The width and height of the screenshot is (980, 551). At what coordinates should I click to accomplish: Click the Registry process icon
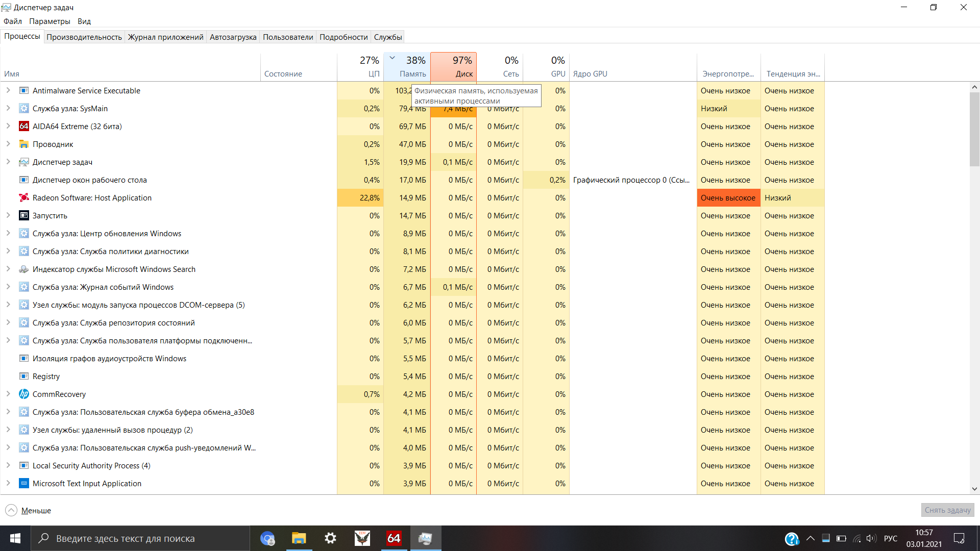(x=23, y=377)
